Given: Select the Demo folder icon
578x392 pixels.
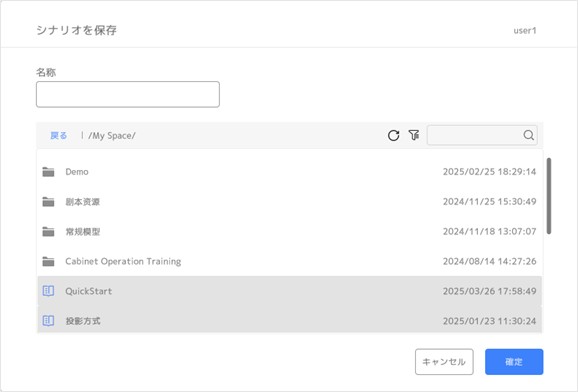Looking at the screenshot, I should tap(48, 172).
